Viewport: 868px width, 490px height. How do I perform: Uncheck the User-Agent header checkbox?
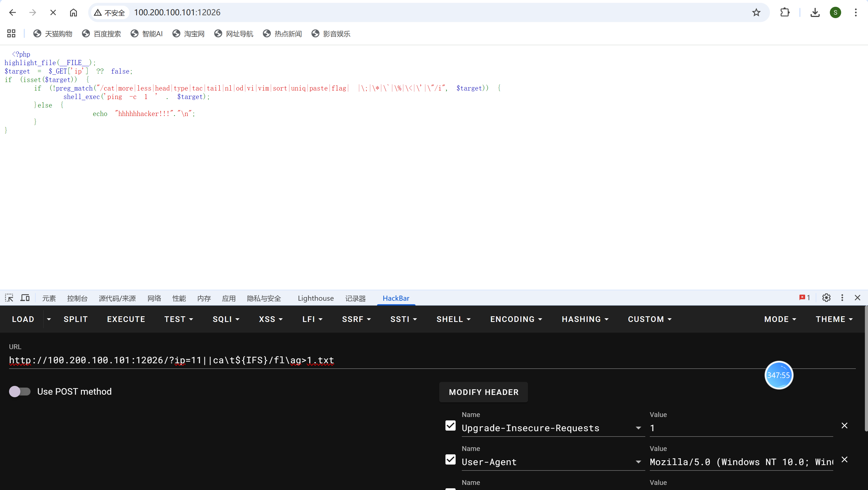coord(451,460)
